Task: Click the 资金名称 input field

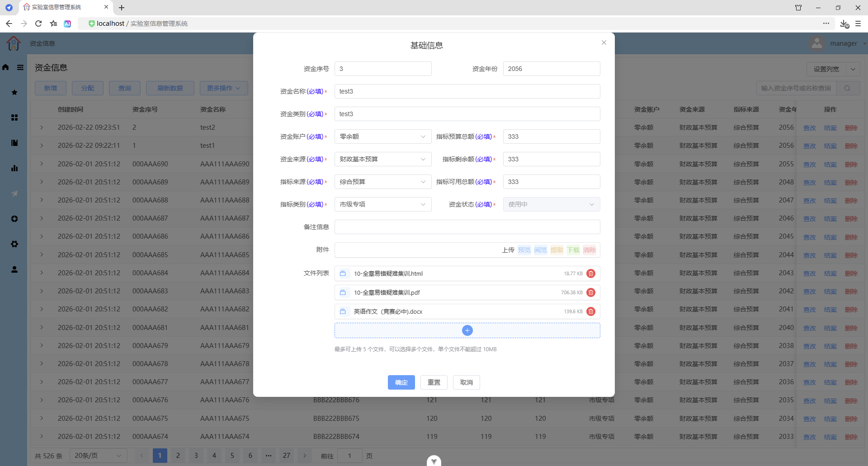Action: [467, 91]
